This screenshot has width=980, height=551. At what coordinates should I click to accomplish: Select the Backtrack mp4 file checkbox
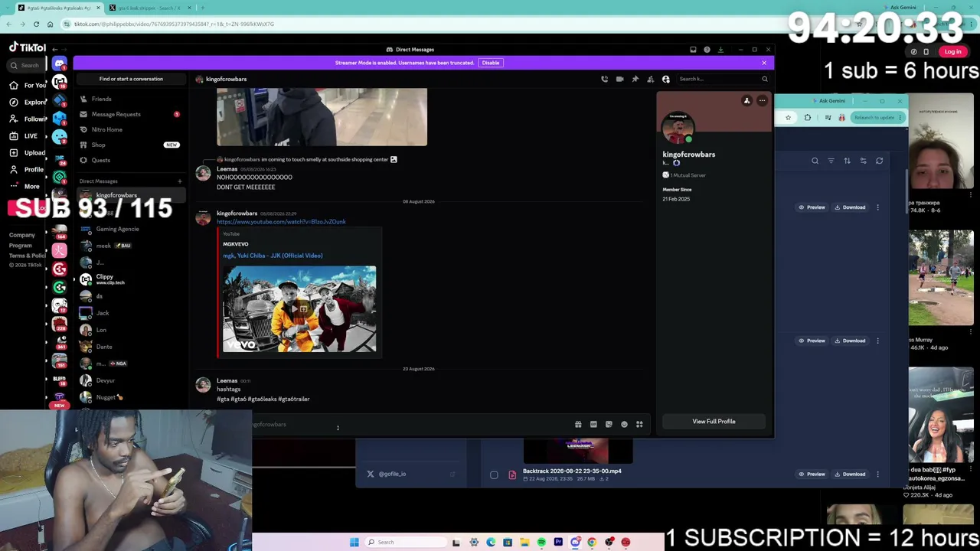(x=494, y=475)
